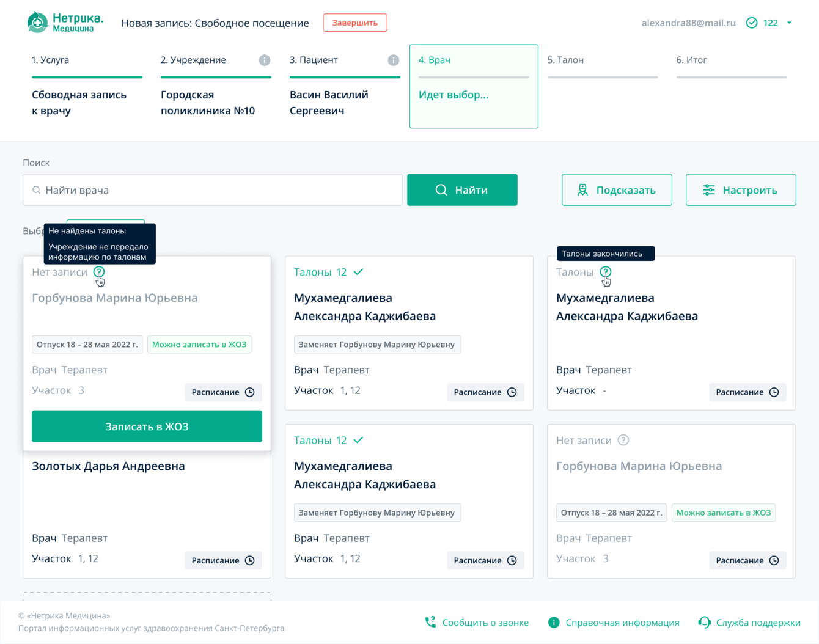Select Мухамедгалиева name in Талоны закончились card
Image resolution: width=819 pixels, height=644 pixels.
(627, 307)
